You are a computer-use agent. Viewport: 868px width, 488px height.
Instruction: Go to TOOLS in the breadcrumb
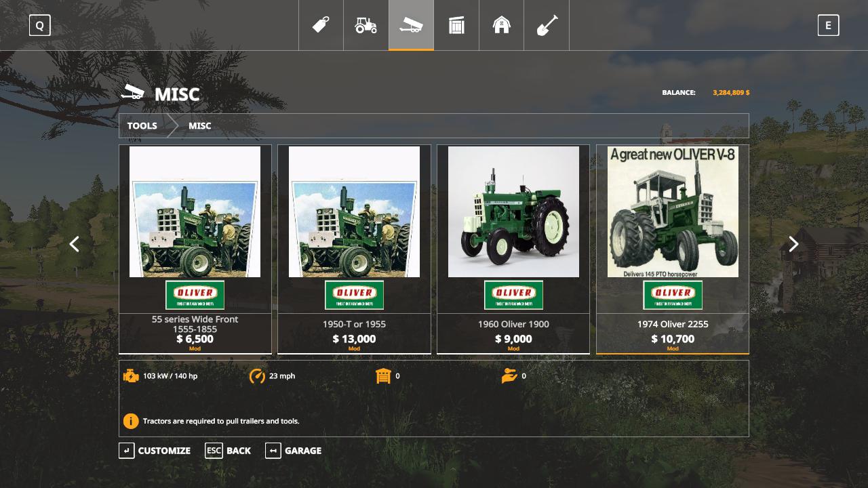(x=142, y=126)
